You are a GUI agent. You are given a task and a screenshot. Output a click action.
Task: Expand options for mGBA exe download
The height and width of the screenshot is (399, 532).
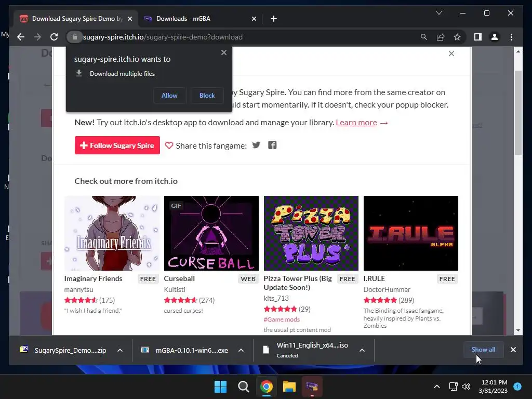[x=241, y=350]
